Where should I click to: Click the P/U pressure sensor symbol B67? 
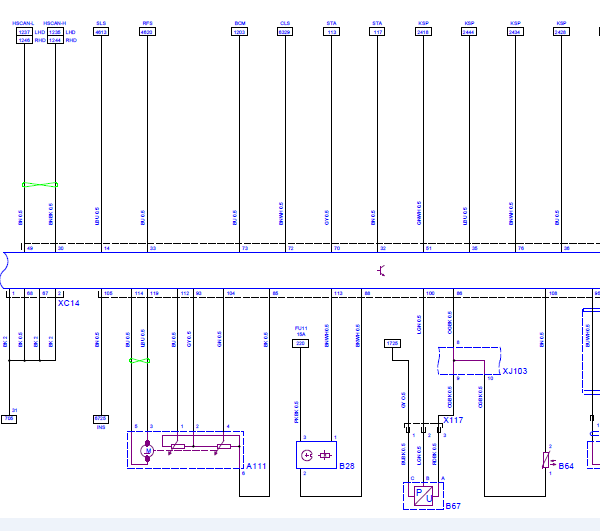click(x=423, y=495)
